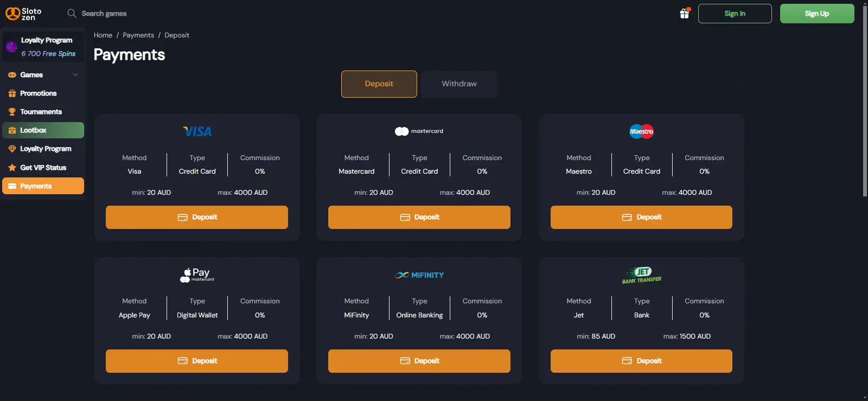Click the Payments page heading
This screenshot has width=868, height=401.
(x=129, y=55)
